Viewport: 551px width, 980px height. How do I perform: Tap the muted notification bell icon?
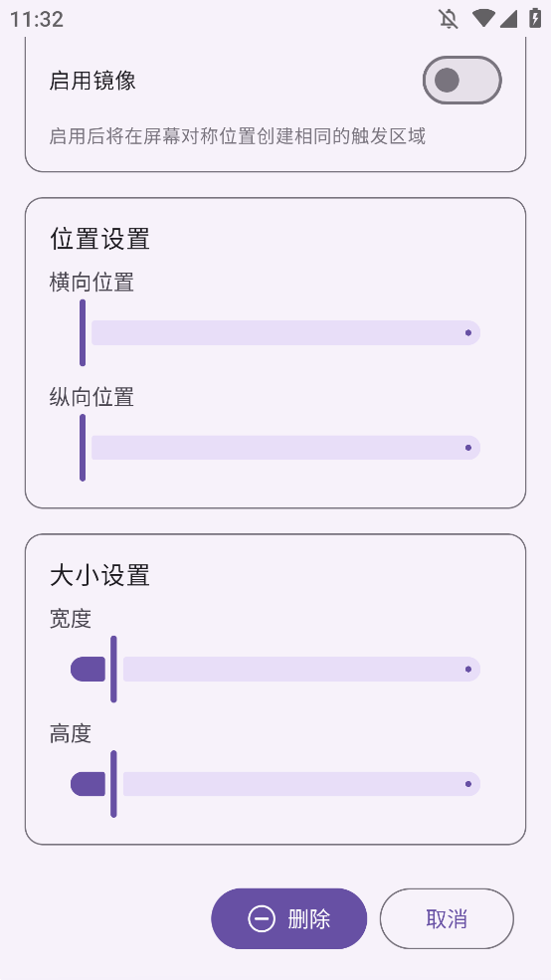[x=449, y=19]
